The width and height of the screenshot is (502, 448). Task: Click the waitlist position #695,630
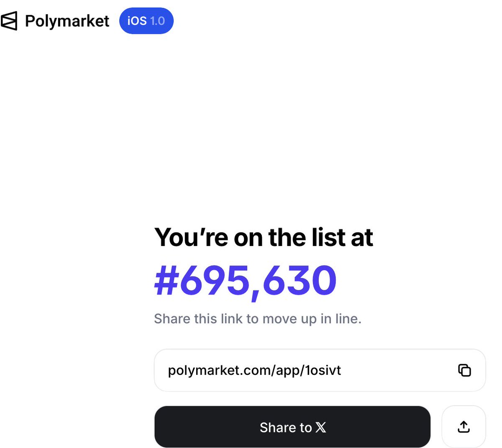(x=246, y=280)
